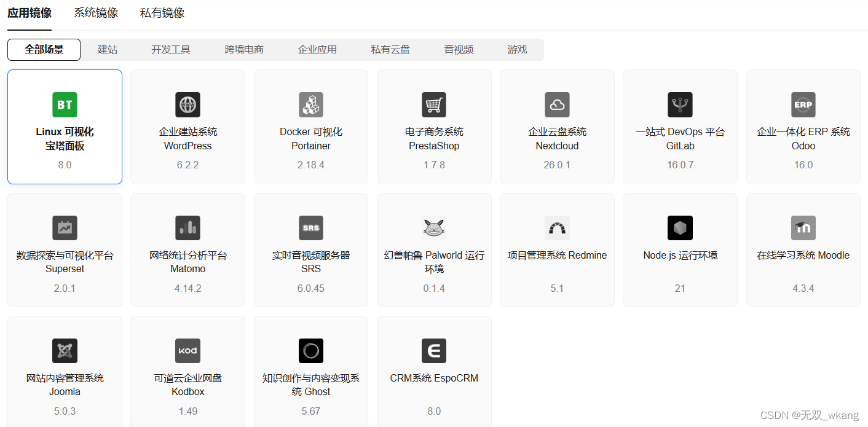
Task: Switch to the 系统镜像 tab
Action: [x=96, y=13]
